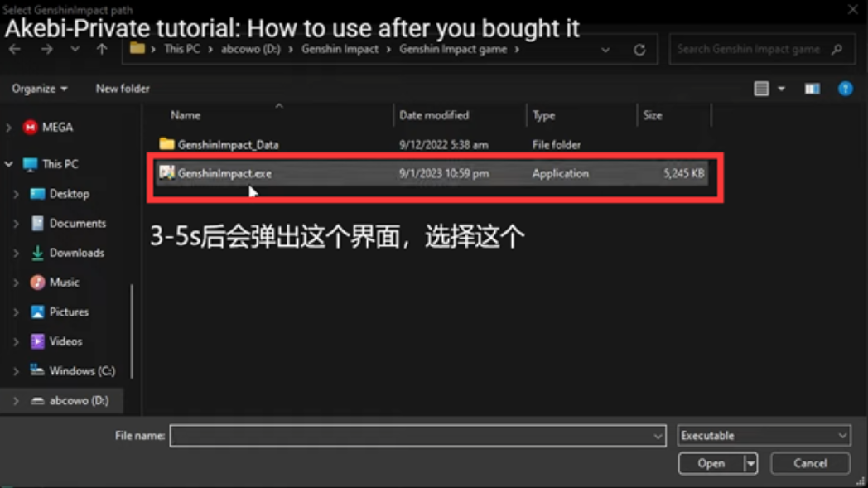
Task: Click the Open button
Action: click(x=711, y=464)
